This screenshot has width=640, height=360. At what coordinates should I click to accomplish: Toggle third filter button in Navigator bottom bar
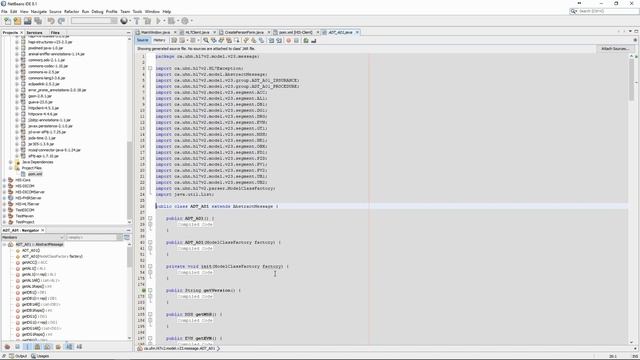27,347
